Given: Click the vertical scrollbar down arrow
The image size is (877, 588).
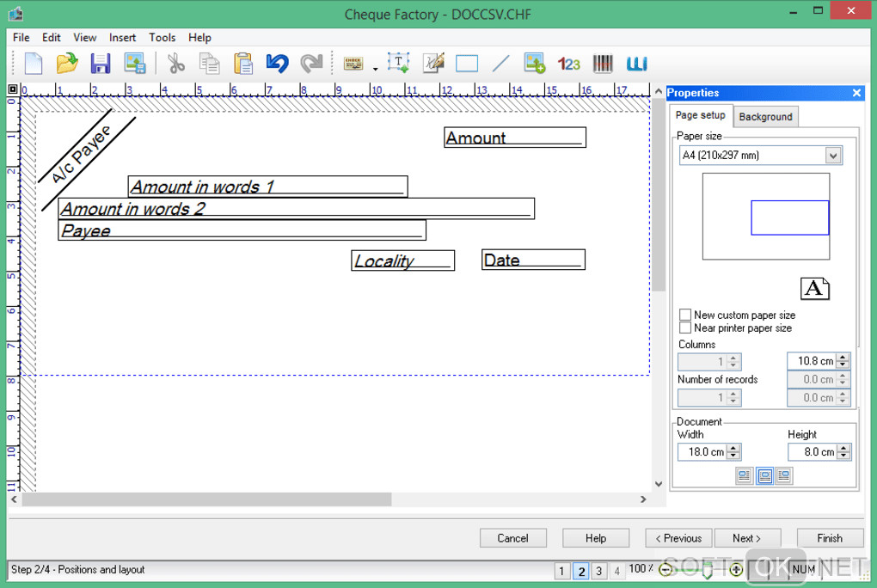Looking at the screenshot, I should pyautogui.click(x=659, y=484).
